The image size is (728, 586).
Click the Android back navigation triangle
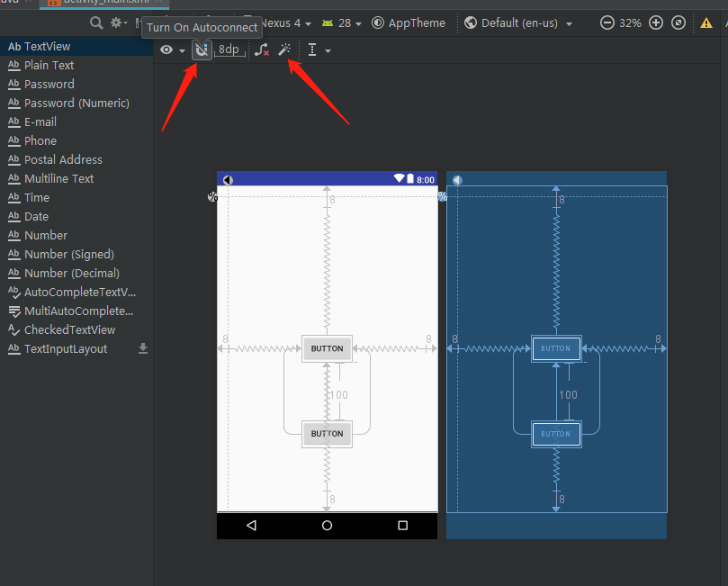click(x=252, y=525)
